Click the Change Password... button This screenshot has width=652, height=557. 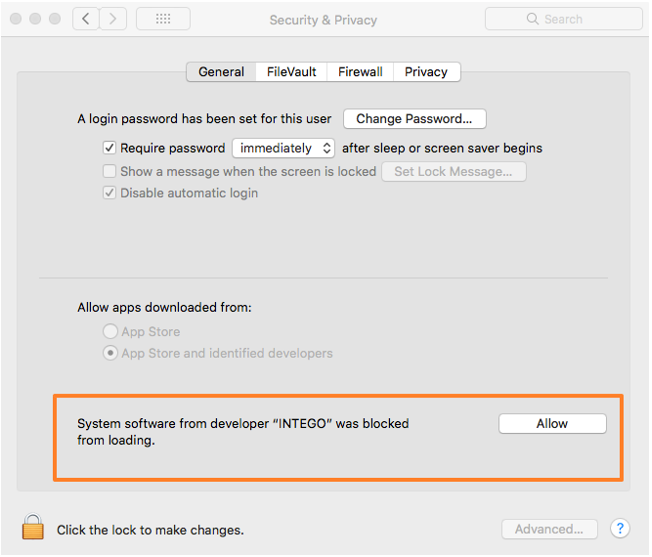[x=415, y=119]
